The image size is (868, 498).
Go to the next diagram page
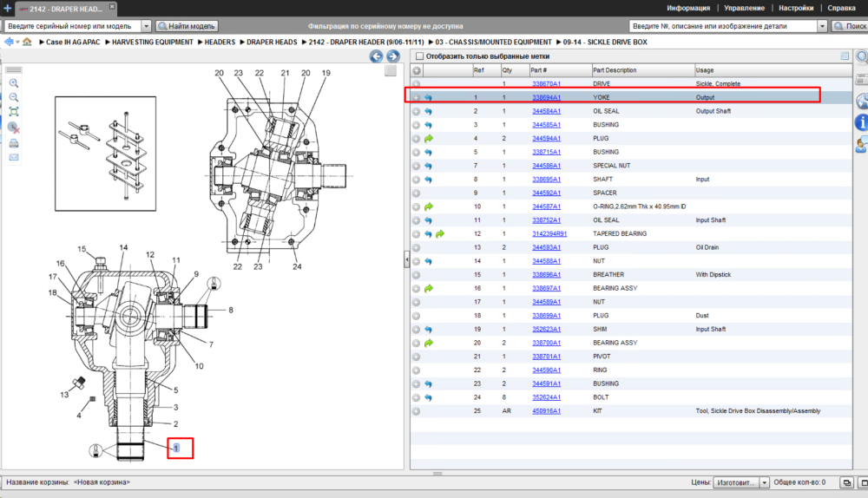coord(393,56)
